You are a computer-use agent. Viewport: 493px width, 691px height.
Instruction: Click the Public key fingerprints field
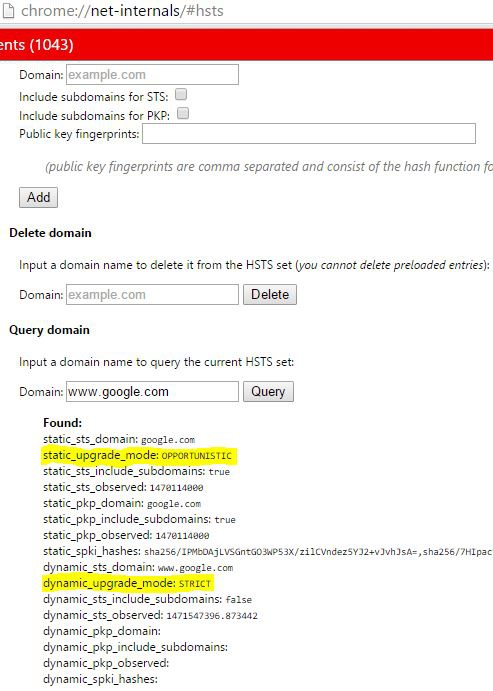click(x=309, y=134)
